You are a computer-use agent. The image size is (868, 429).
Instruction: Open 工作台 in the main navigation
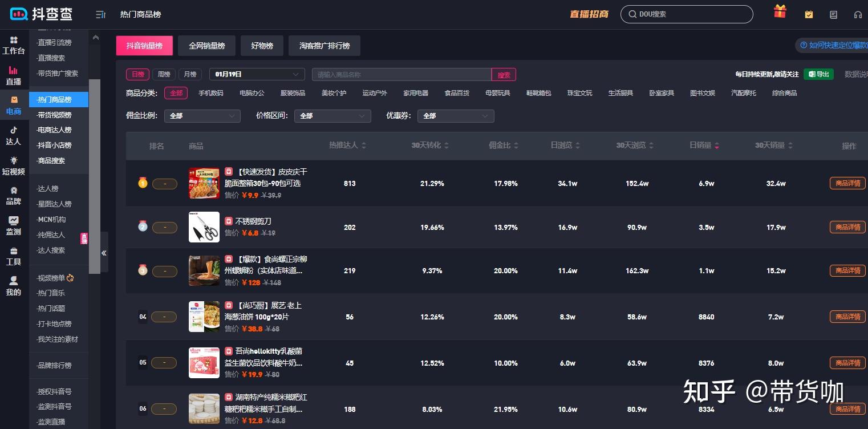click(14, 46)
